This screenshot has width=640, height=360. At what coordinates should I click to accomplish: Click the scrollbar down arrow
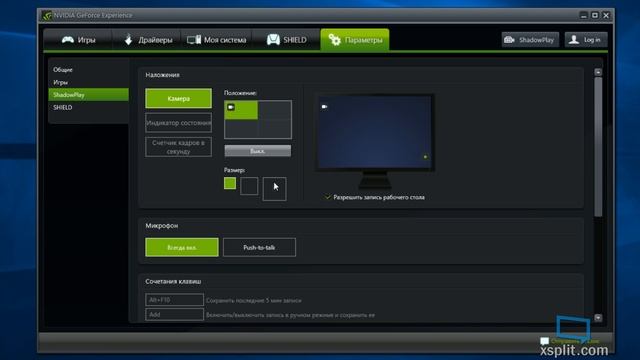pos(598,318)
